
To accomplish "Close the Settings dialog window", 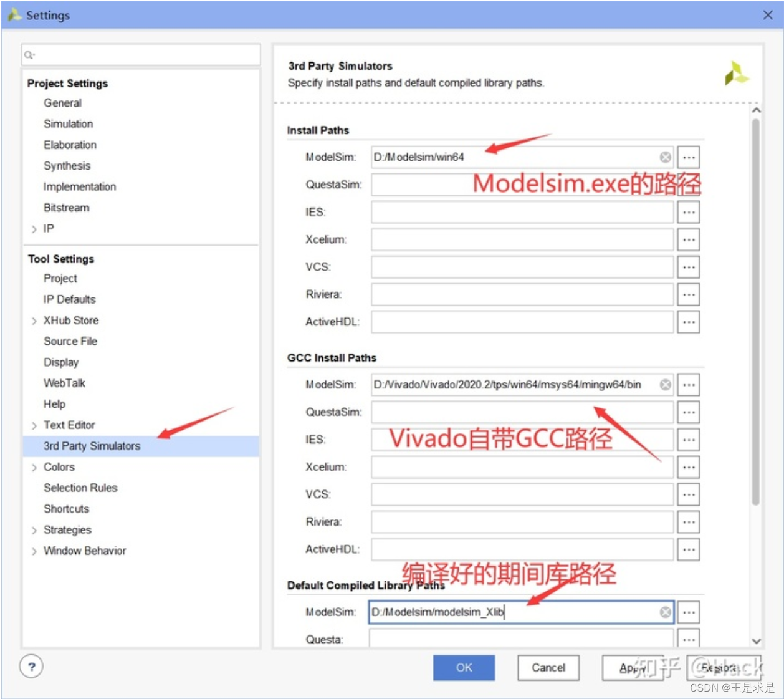I will 768,15.
